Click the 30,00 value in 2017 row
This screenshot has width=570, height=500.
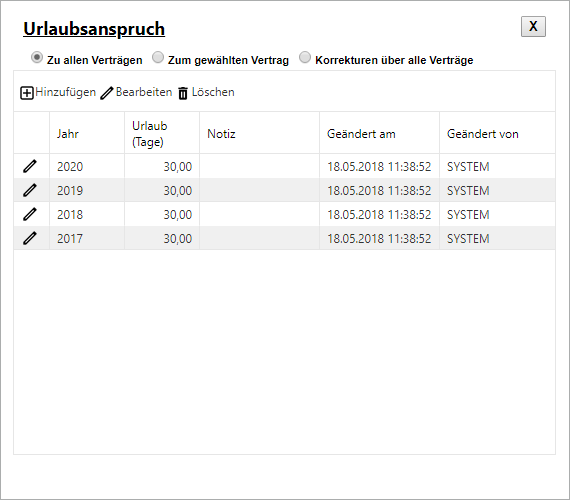pos(177,239)
